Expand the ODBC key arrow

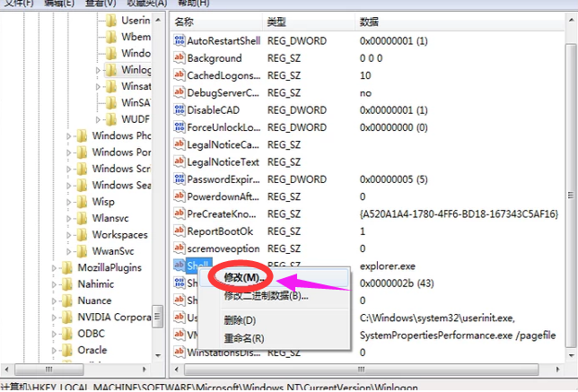click(x=54, y=334)
